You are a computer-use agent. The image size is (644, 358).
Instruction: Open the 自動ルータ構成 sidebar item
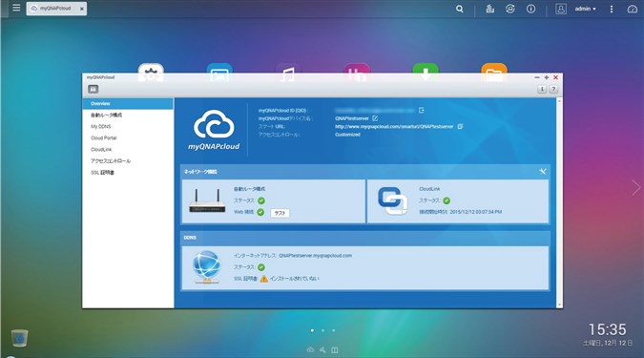[x=128, y=116]
